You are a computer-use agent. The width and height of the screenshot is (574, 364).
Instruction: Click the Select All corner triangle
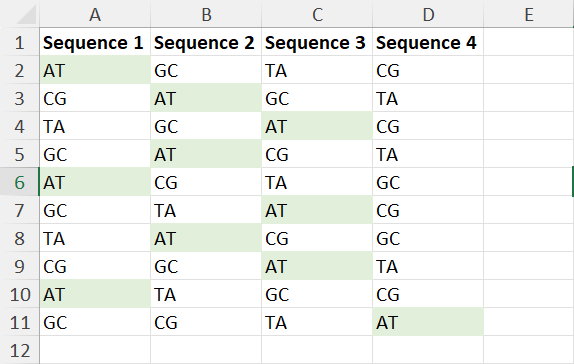[26, 15]
